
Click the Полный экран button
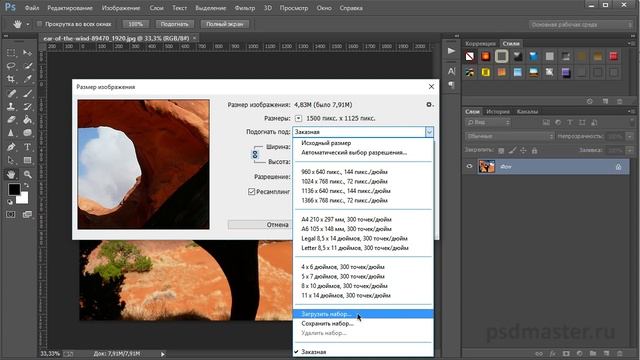(x=224, y=24)
